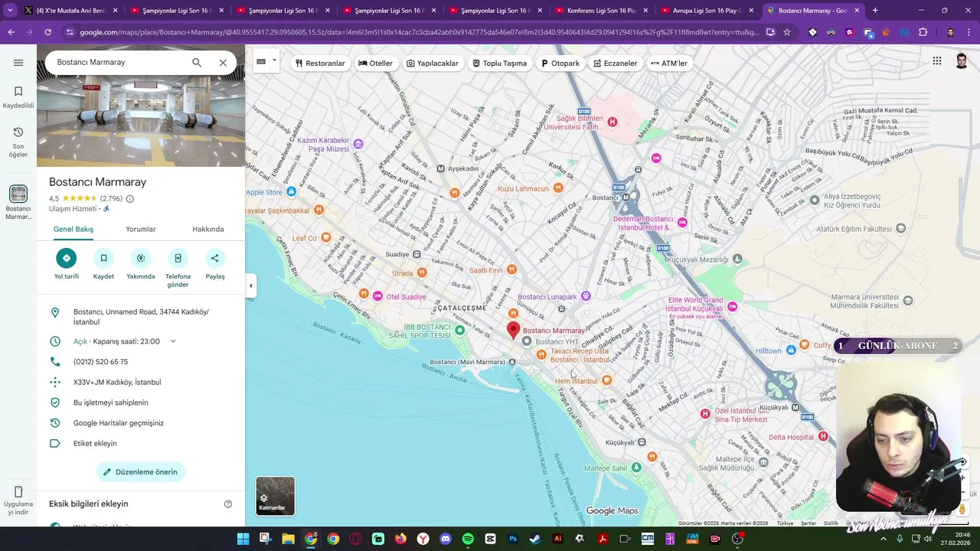Click the Kuzu Lahmacun restaurant marker
Viewport: 980px width, 551px height.
[x=558, y=188]
